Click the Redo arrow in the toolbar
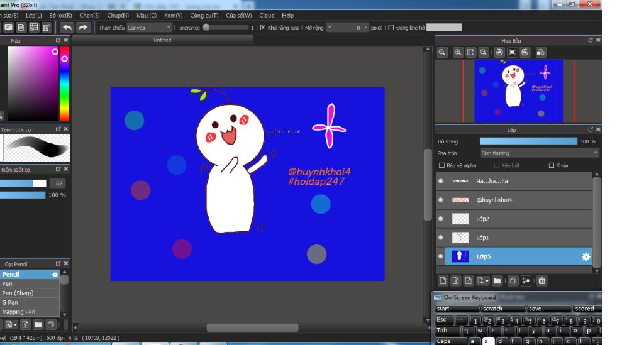 click(x=83, y=28)
